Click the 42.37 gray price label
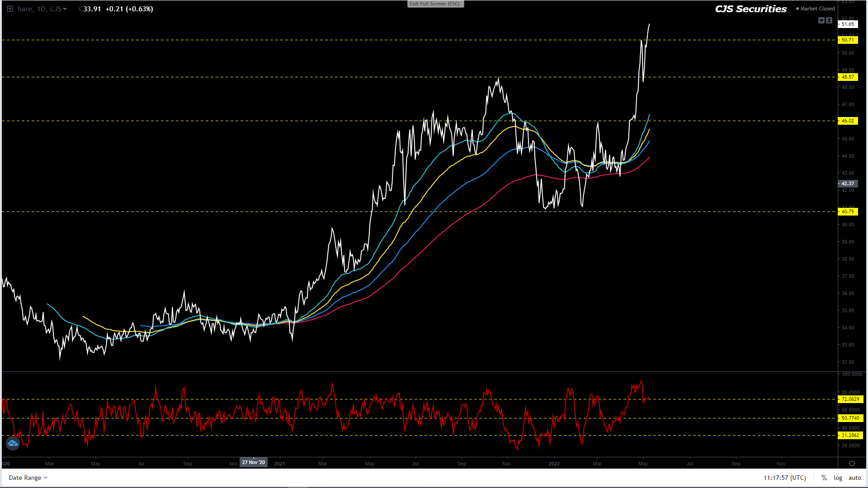The width and height of the screenshot is (868, 488). click(x=848, y=184)
